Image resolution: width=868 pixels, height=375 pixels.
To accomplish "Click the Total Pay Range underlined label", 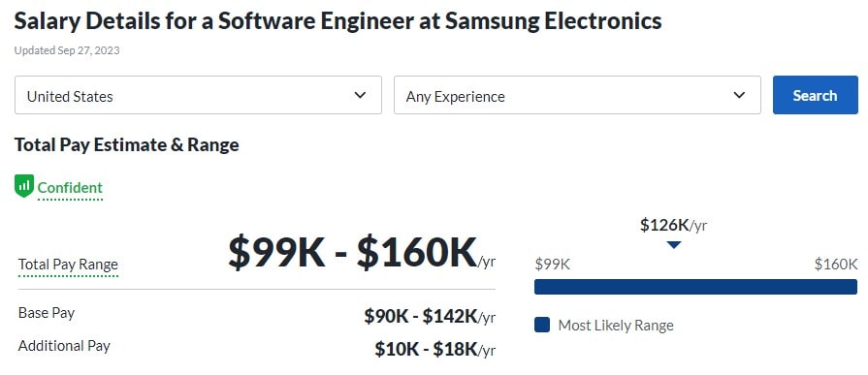I will [68, 265].
